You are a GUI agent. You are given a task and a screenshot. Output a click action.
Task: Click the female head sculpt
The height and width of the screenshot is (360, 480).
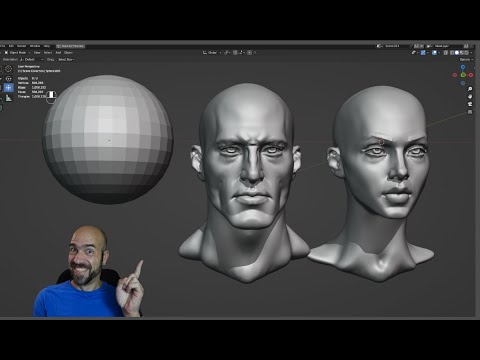tap(377, 183)
